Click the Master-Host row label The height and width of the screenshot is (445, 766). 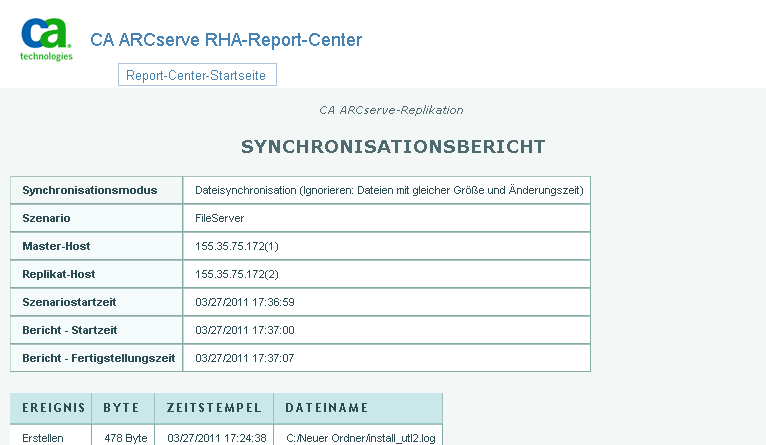click(59, 245)
